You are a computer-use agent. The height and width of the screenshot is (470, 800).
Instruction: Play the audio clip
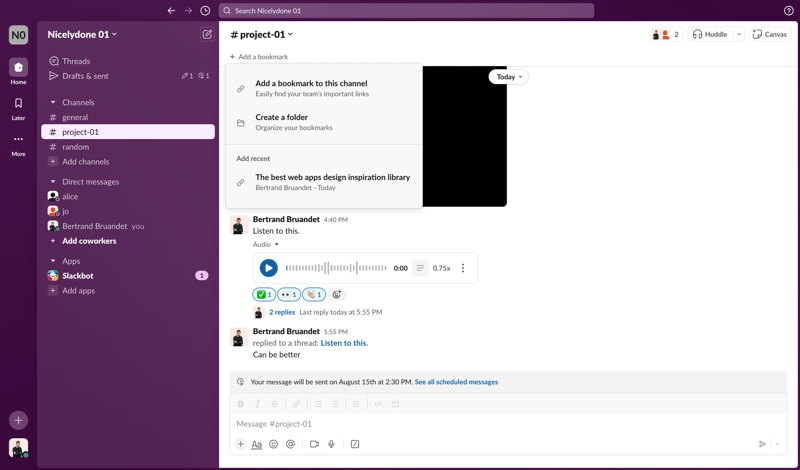tap(268, 268)
